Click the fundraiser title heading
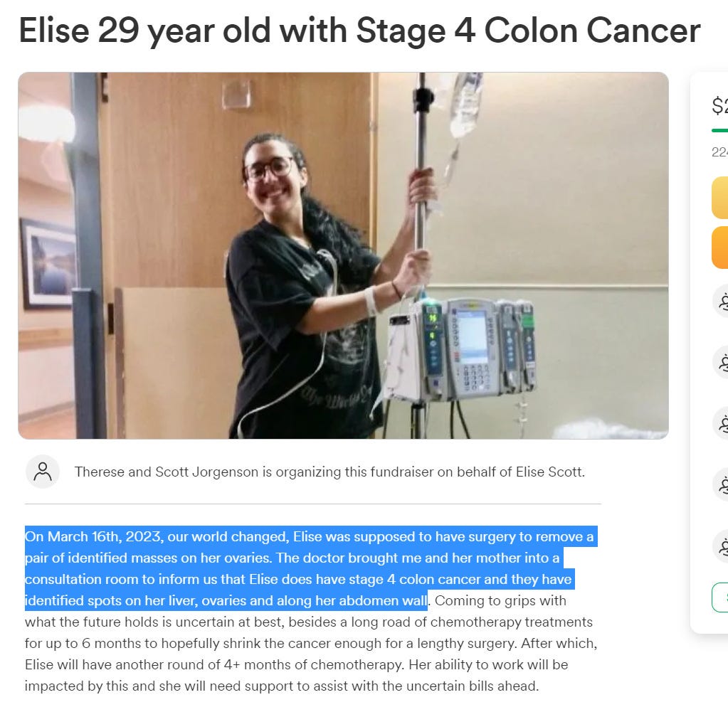This screenshot has width=728, height=712. (x=359, y=31)
